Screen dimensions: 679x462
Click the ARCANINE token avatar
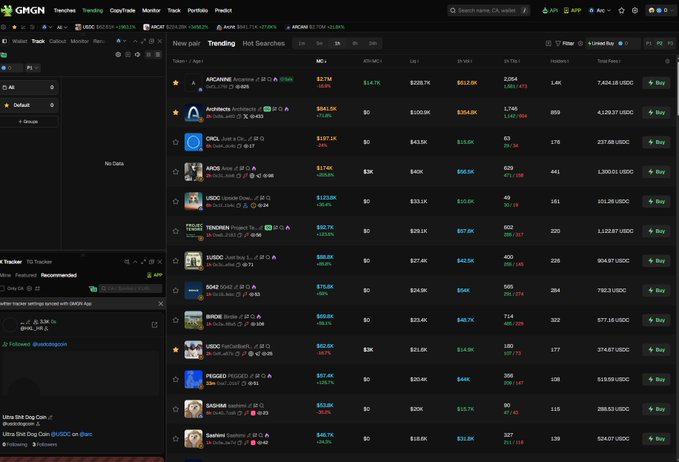pyautogui.click(x=193, y=83)
